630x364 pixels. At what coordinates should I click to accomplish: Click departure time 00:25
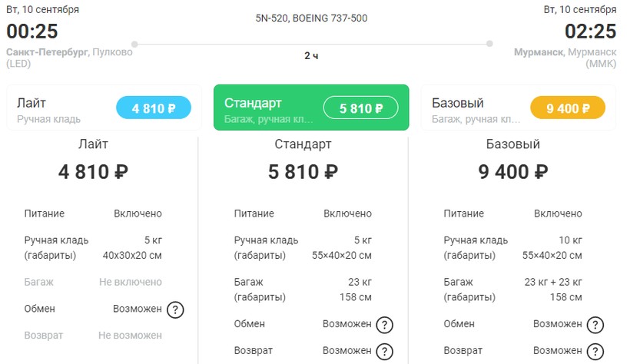[x=32, y=31]
